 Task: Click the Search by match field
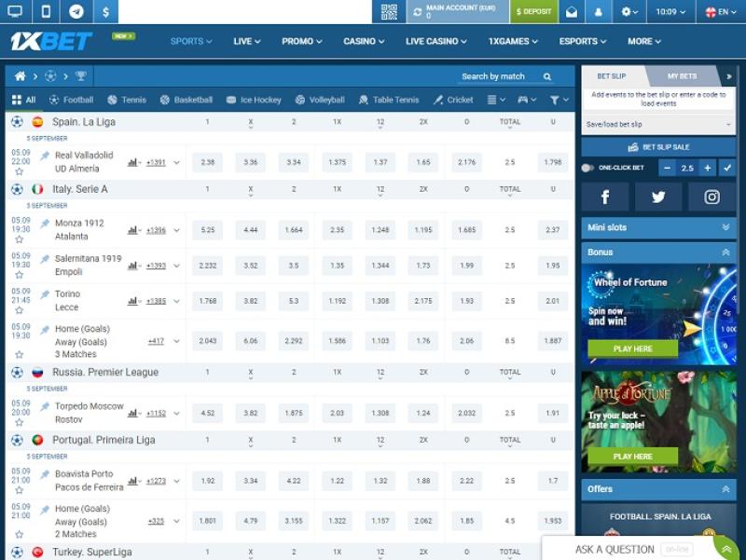(x=499, y=76)
